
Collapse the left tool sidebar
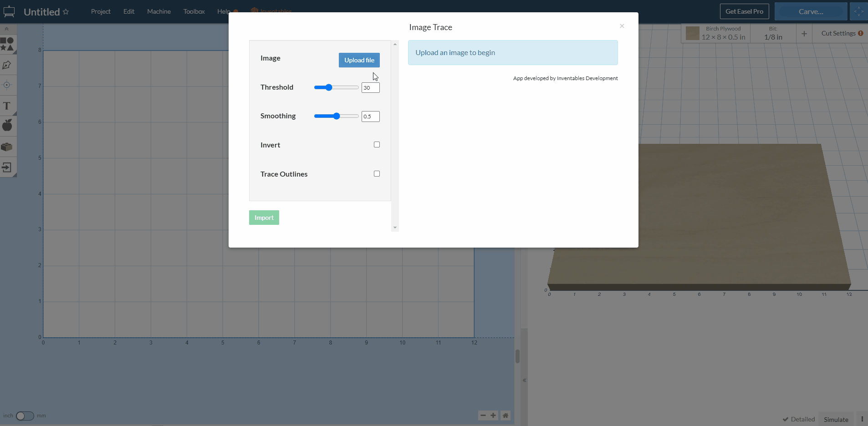pos(7,29)
